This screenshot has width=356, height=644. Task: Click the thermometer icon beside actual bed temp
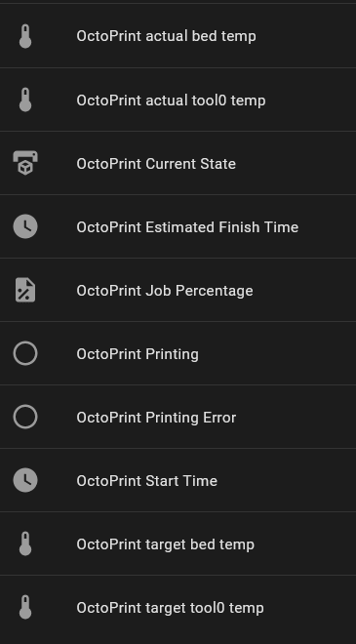[25, 36]
